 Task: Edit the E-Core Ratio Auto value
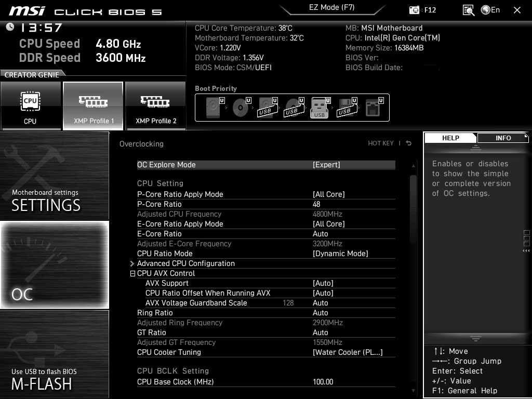pyautogui.click(x=266, y=234)
